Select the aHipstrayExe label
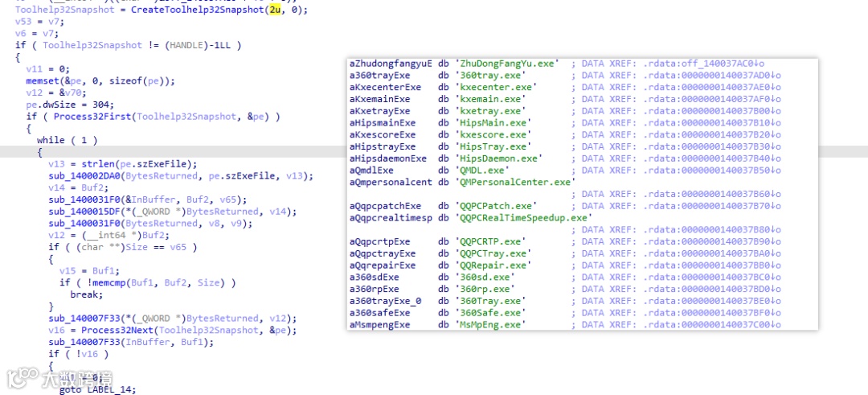The height and width of the screenshot is (395, 868). 383,146
